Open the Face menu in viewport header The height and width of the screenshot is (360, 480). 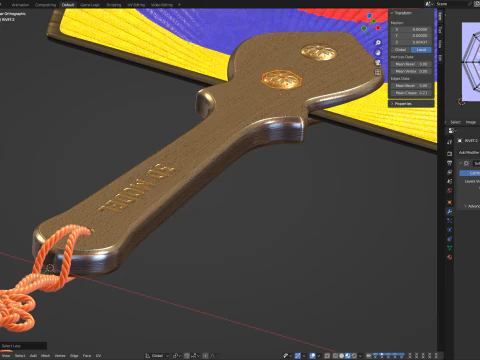point(87,356)
